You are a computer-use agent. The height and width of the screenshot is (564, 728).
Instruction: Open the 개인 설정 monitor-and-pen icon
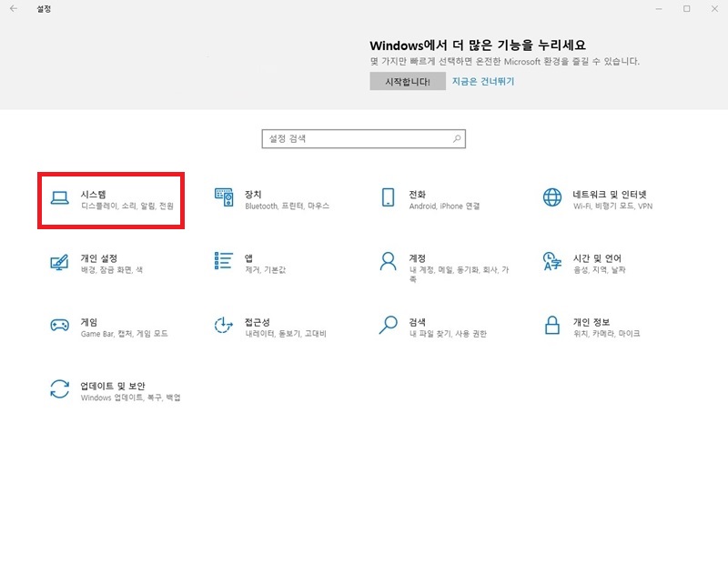click(59, 262)
